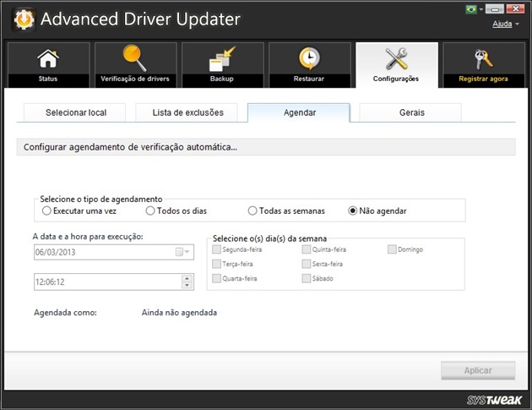Click the 'Ainda não agendada' status text
Viewport: 532px width, 410px height.
click(x=179, y=313)
